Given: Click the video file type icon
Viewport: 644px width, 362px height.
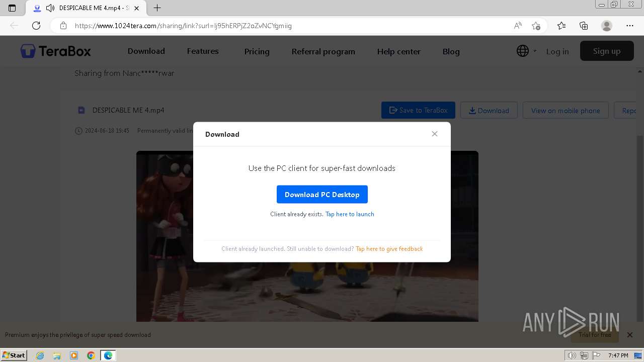Looking at the screenshot, I should click(81, 110).
